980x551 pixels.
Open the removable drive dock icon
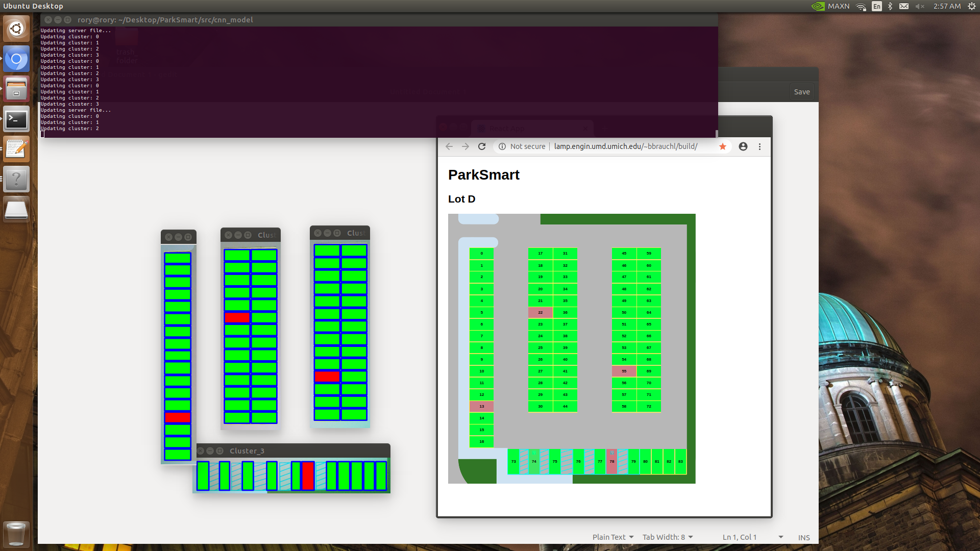(16, 210)
